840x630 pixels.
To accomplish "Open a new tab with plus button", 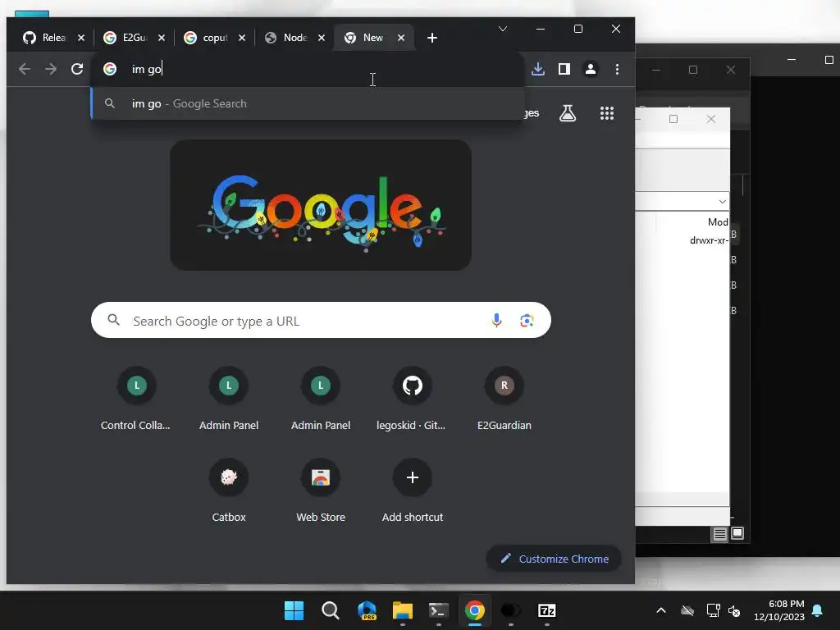I will [x=431, y=38].
